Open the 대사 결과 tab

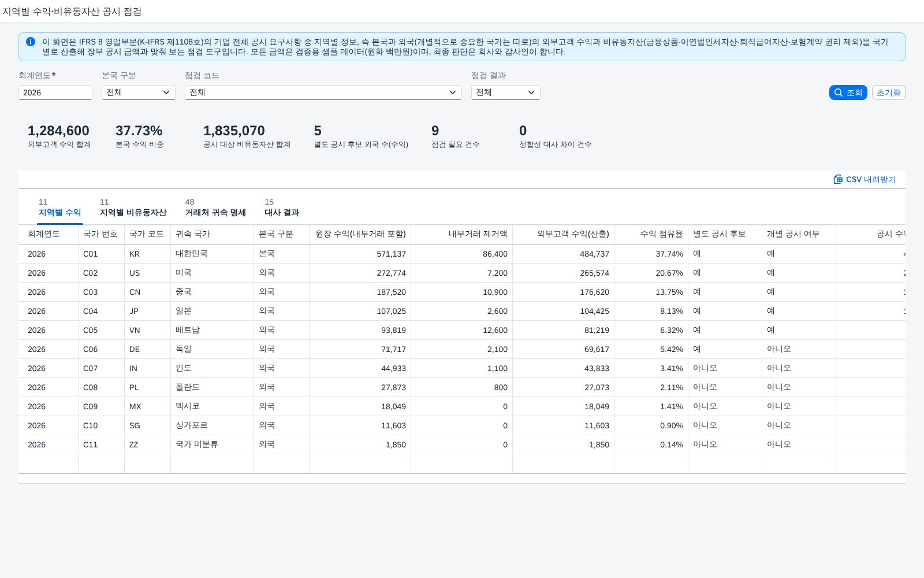coord(282,208)
